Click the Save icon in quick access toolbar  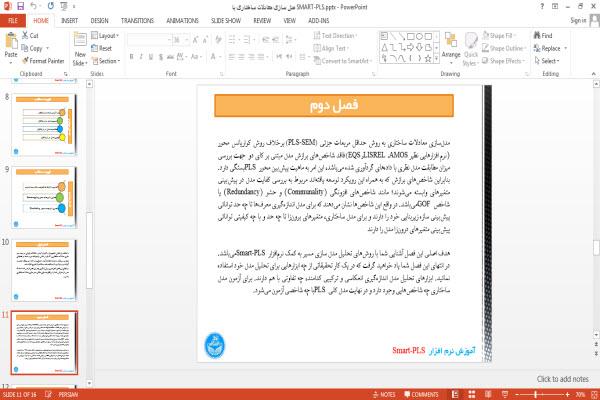(20, 6)
